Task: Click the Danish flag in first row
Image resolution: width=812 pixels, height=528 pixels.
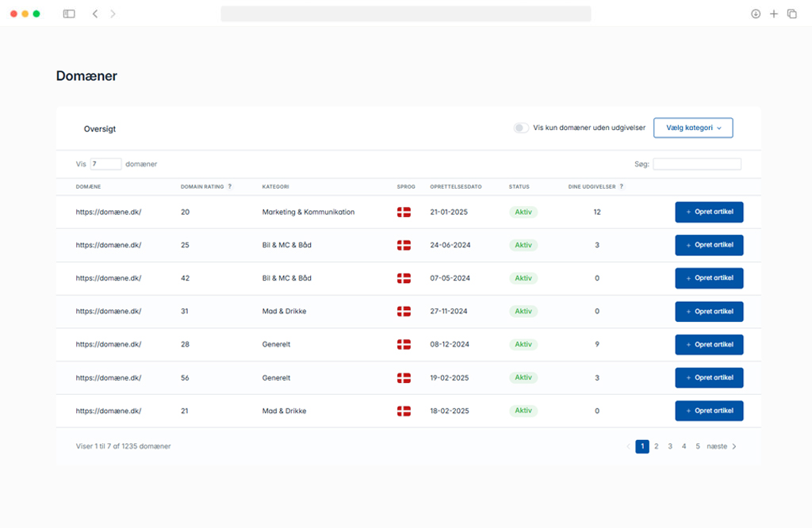Action: [404, 212]
